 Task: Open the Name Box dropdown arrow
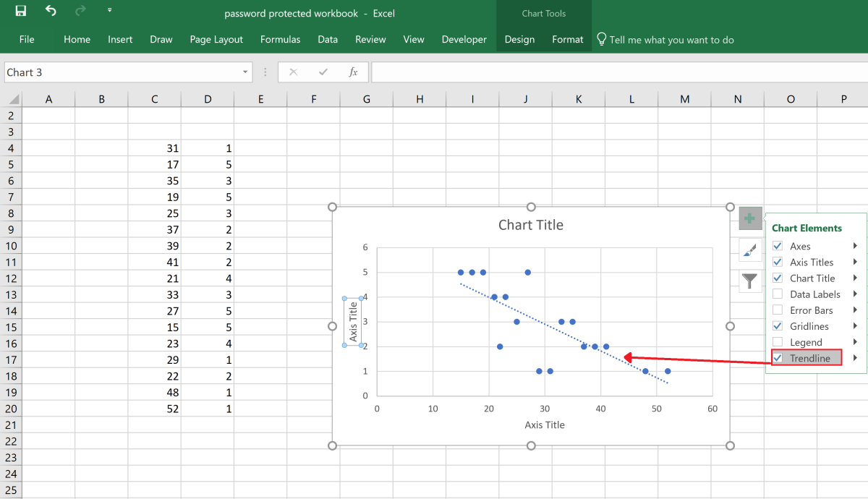click(244, 72)
